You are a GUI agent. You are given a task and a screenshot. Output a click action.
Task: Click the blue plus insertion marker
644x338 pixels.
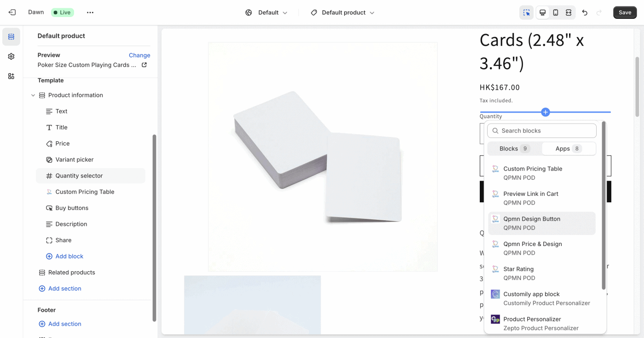click(546, 112)
